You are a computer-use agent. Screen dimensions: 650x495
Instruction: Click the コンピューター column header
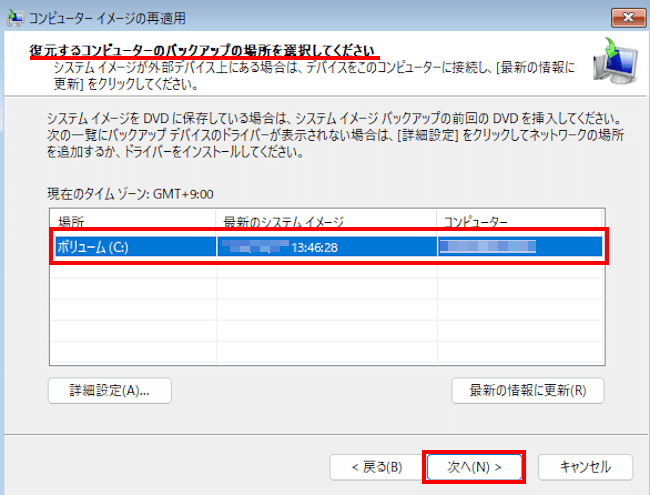pos(519,222)
